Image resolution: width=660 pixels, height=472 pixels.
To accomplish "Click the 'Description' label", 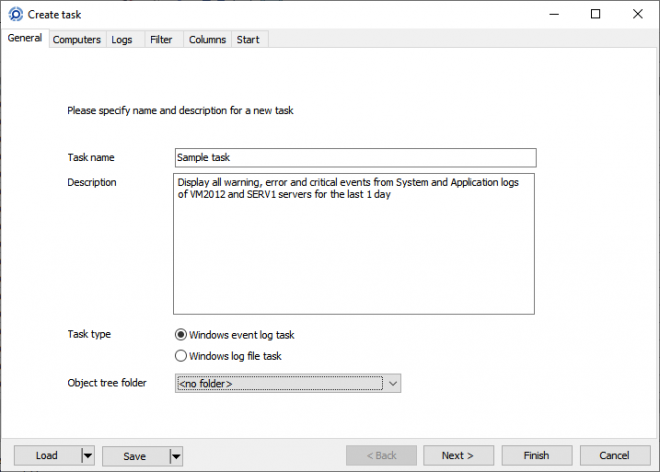I will click(x=92, y=182).
